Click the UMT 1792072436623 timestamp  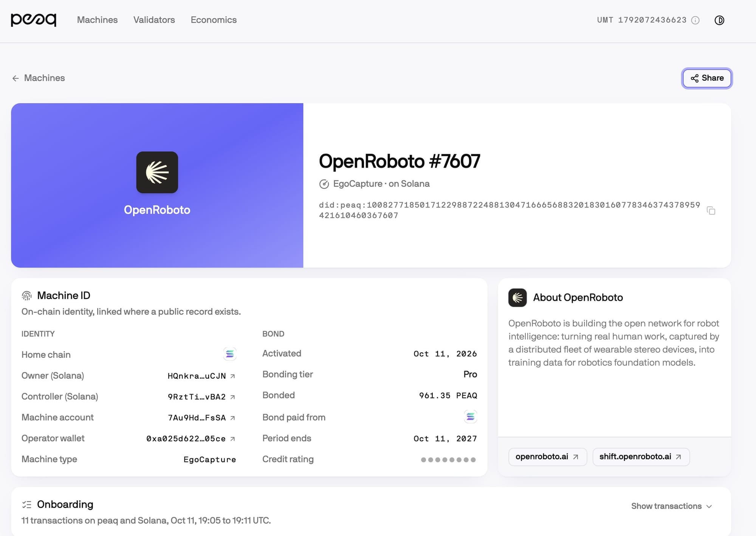coord(642,20)
